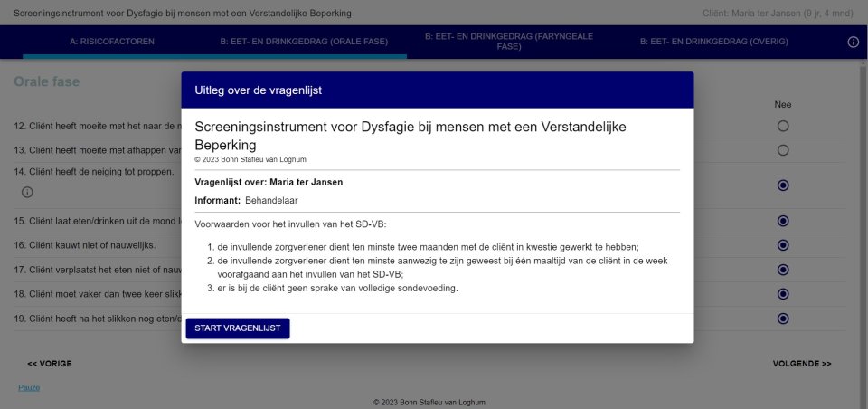The width and height of the screenshot is (868, 409).
Task: Click the 'Orale fase' heading
Action: 46,82
